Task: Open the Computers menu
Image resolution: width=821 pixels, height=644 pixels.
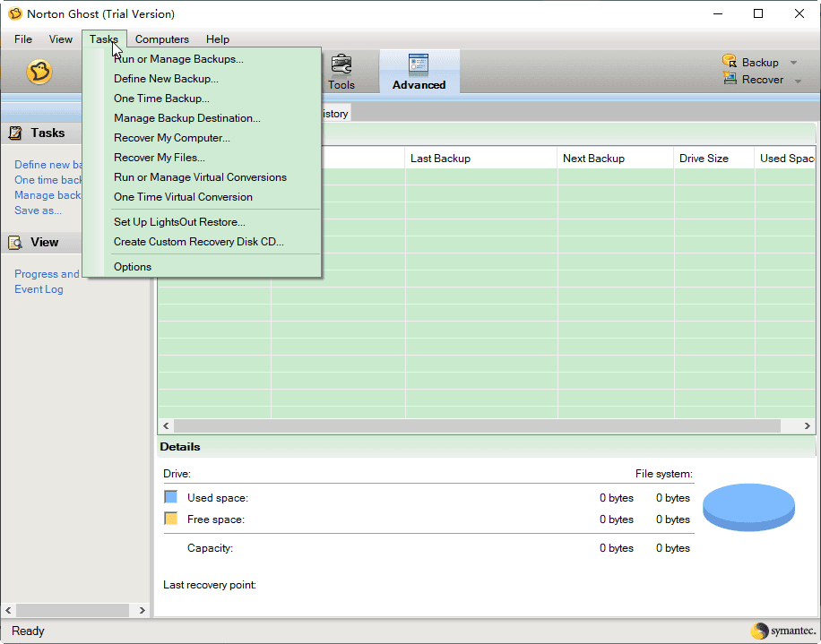Action: tap(161, 39)
